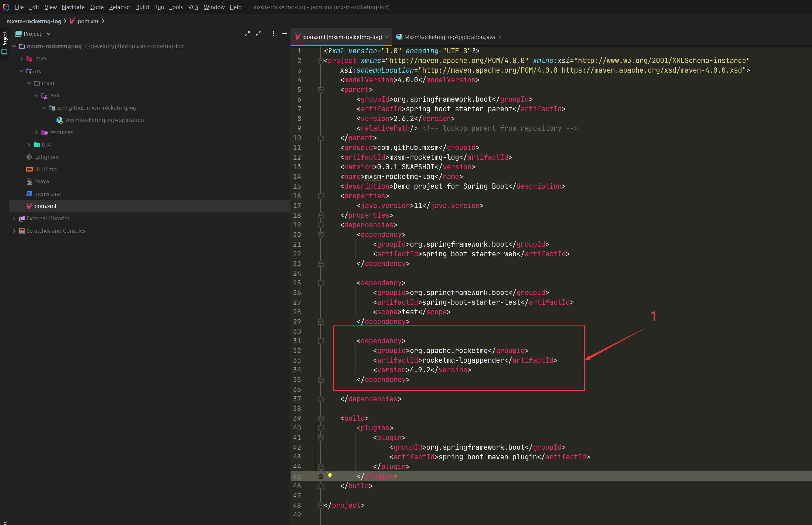
Task: Click the Project vertical tool window button
Action: 4,39
